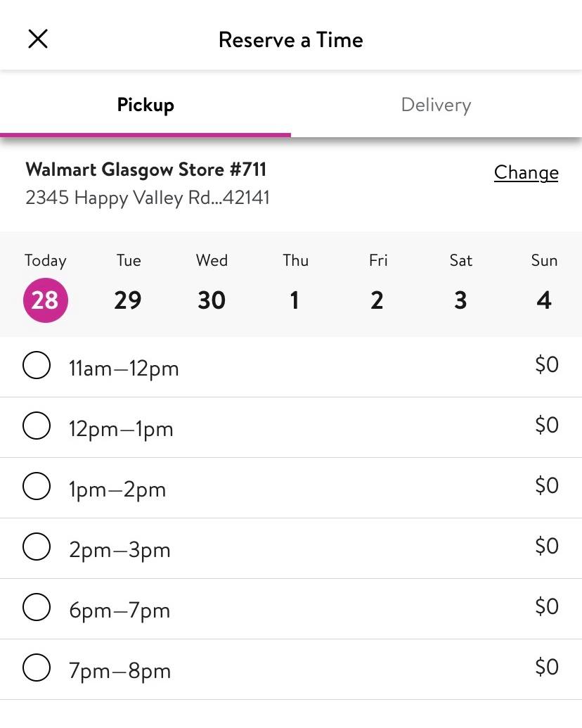Choose the 7pm—8pm pickup slot
The width and height of the screenshot is (582, 728).
click(x=37, y=668)
